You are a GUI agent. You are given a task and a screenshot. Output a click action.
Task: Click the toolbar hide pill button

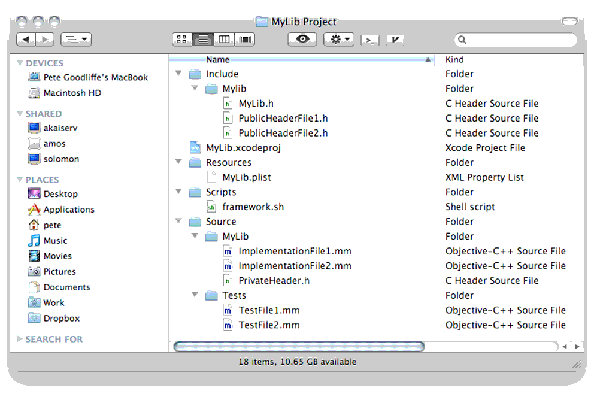[x=569, y=21]
